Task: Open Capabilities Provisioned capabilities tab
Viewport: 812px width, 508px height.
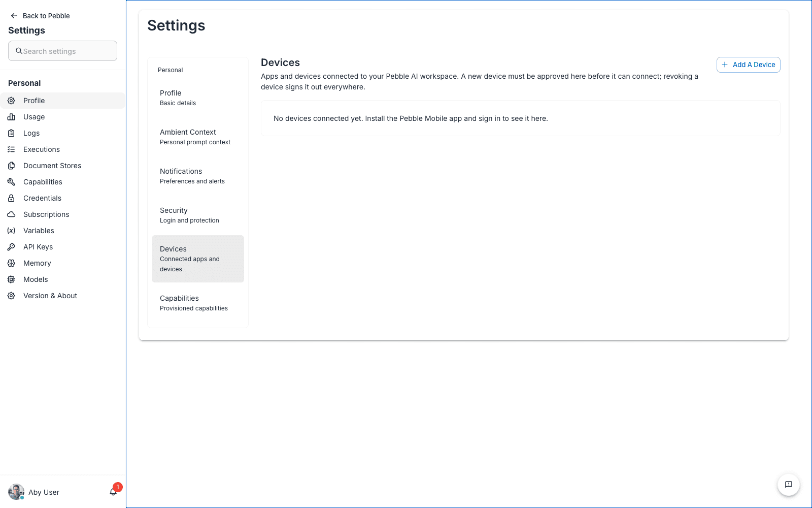Action: coord(198,303)
